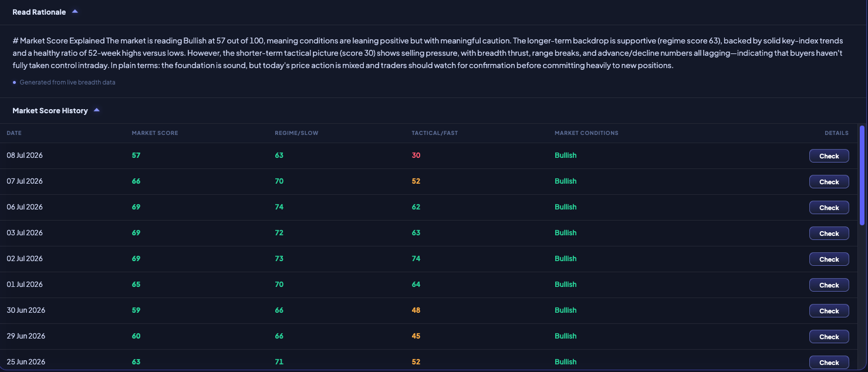Viewport: 868px width, 372px height.
Task: Open Check details for 08 Jul 2026
Action: (x=829, y=156)
